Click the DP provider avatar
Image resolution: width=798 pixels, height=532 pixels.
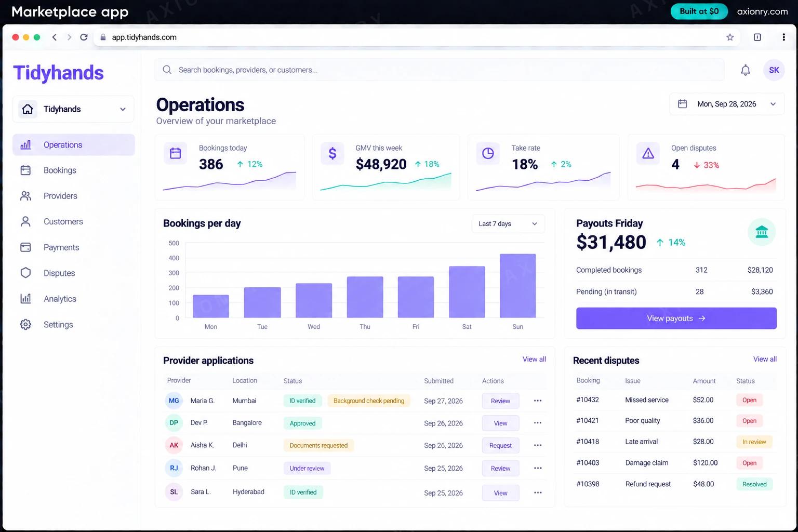(x=174, y=423)
